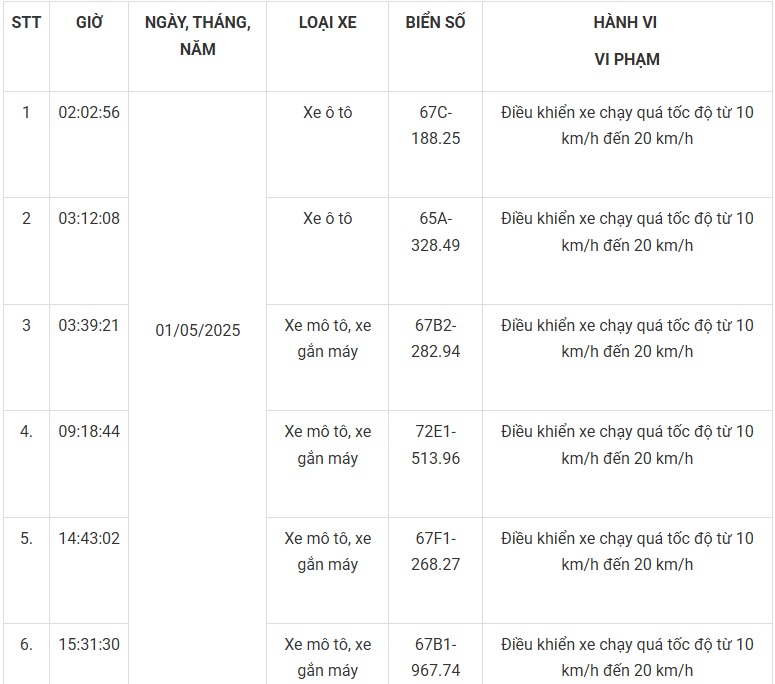The height and width of the screenshot is (684, 775).
Task: Click the time 09:18:44 in row 4
Action: tap(89, 431)
